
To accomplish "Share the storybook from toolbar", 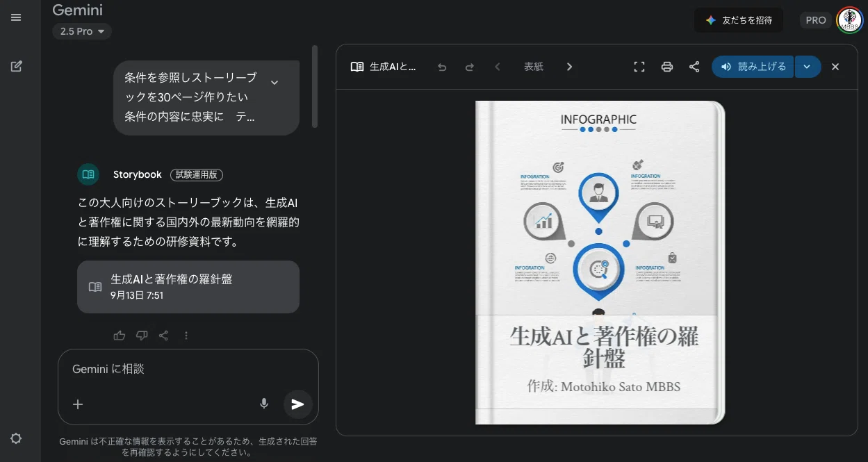I will pyautogui.click(x=694, y=67).
